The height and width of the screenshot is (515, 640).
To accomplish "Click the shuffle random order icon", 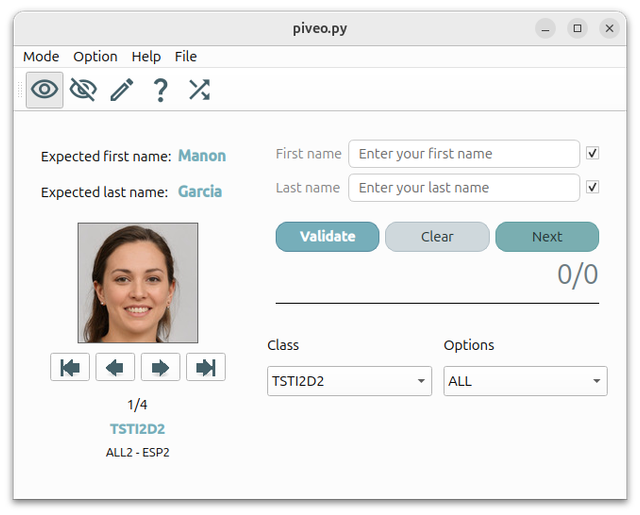I will 199,90.
